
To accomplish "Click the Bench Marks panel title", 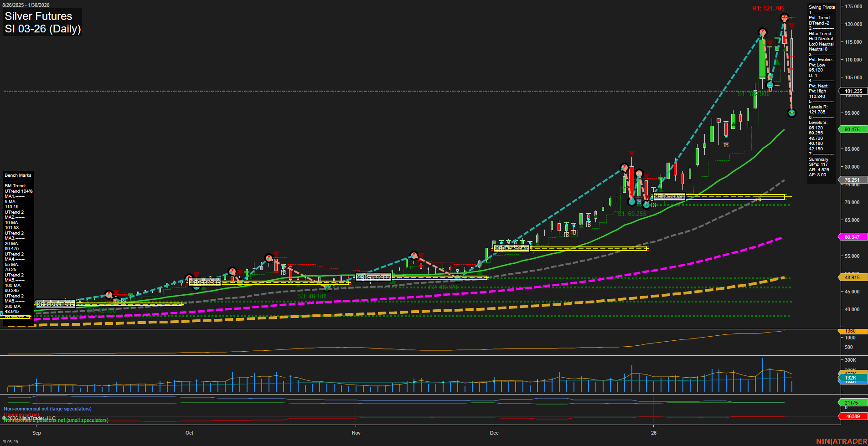I will [18, 175].
